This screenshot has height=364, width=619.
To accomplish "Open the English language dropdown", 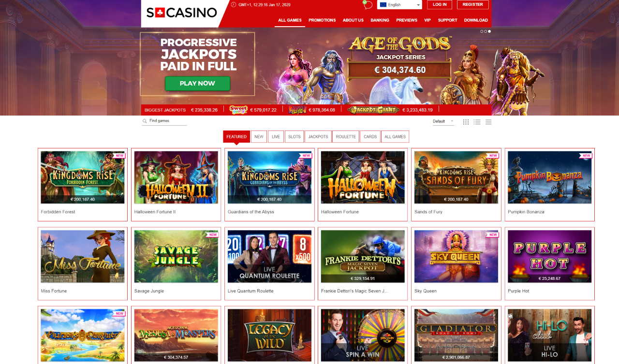I will point(399,5).
